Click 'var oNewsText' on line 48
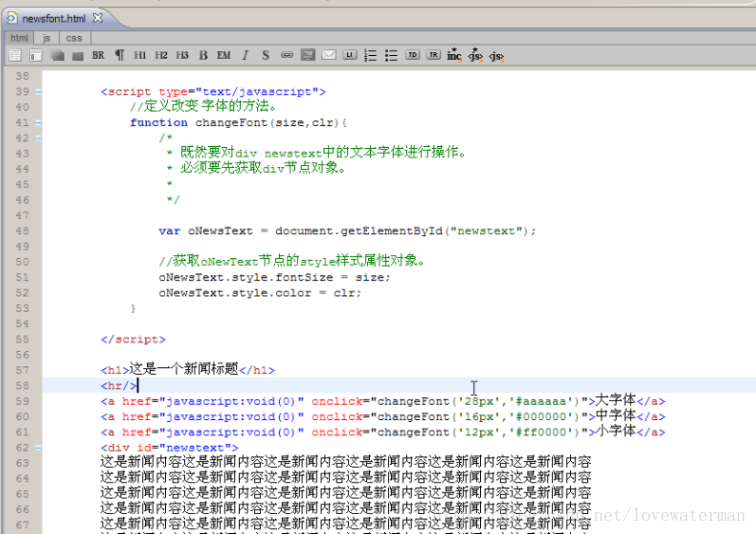Viewport: 756px width, 534px height. (x=206, y=231)
